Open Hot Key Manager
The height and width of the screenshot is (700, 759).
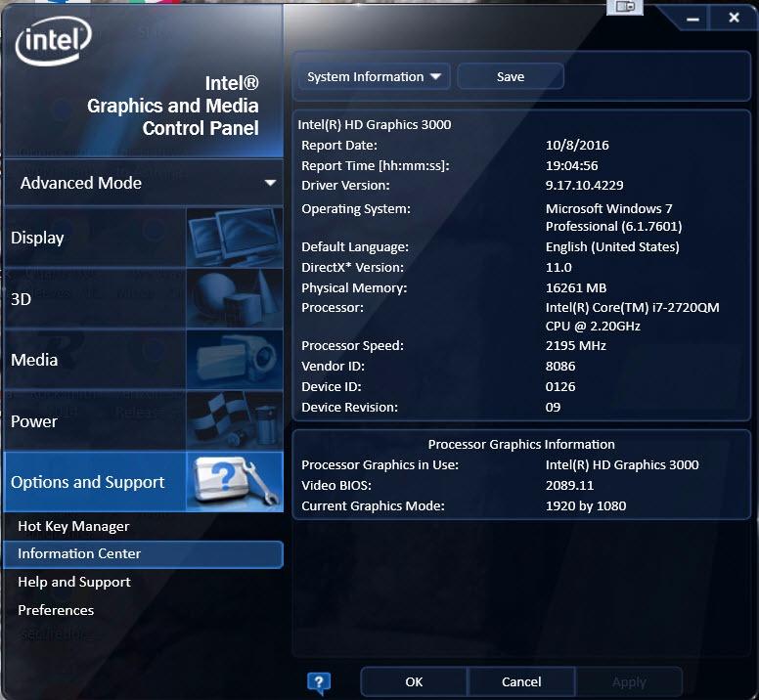pyautogui.click(x=73, y=526)
